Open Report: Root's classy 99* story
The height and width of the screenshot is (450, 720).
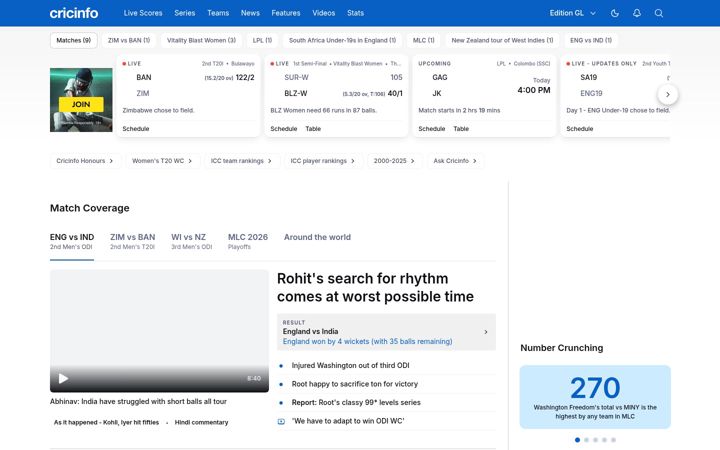[356, 402]
